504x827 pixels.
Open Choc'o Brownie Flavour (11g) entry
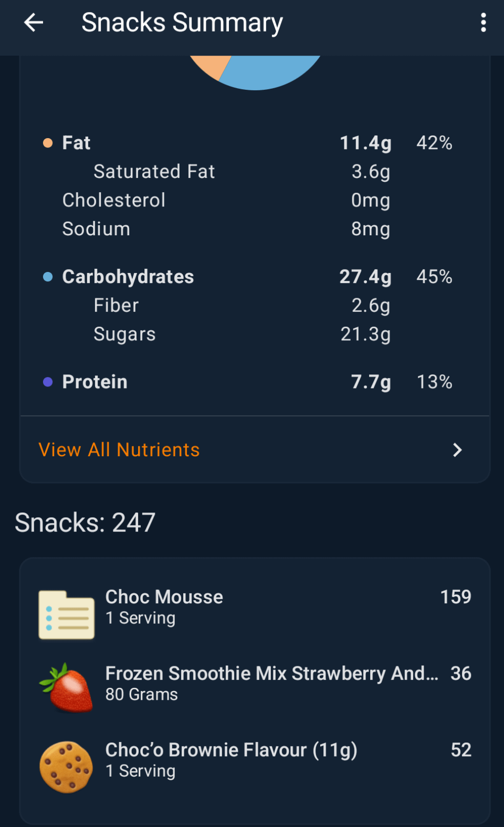231,759
